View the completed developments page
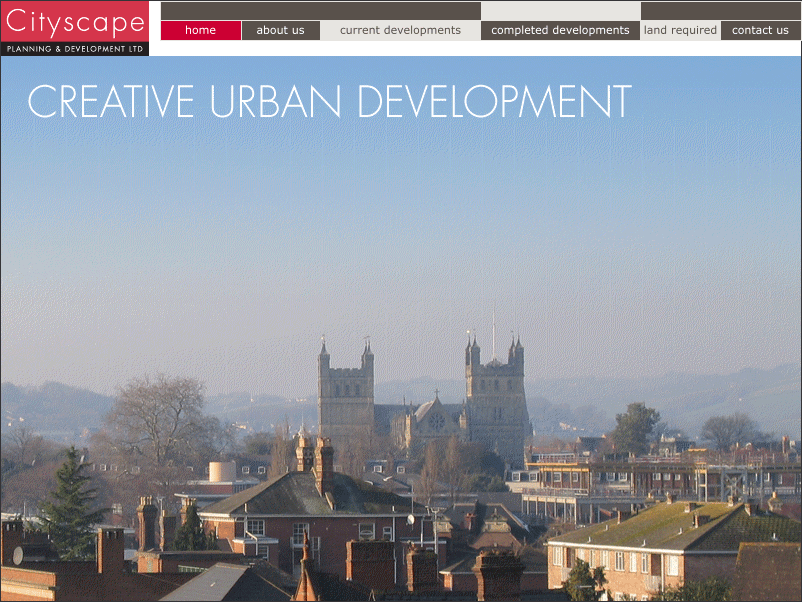 [560, 30]
